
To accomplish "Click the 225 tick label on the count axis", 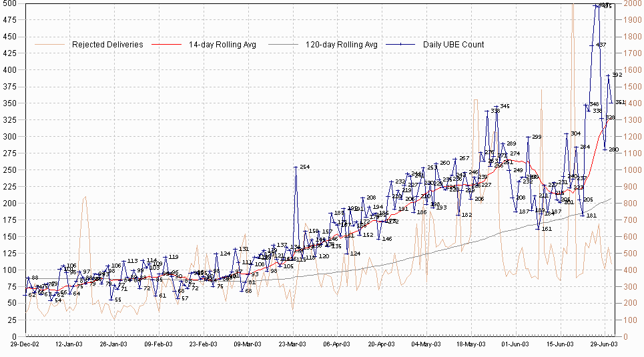I will click(x=9, y=187).
